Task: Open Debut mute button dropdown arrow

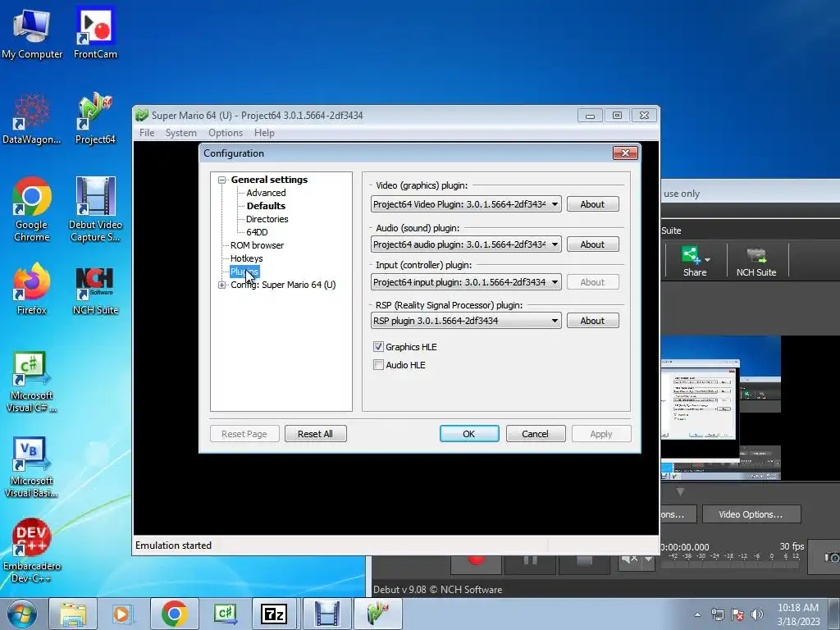Action: [x=648, y=559]
